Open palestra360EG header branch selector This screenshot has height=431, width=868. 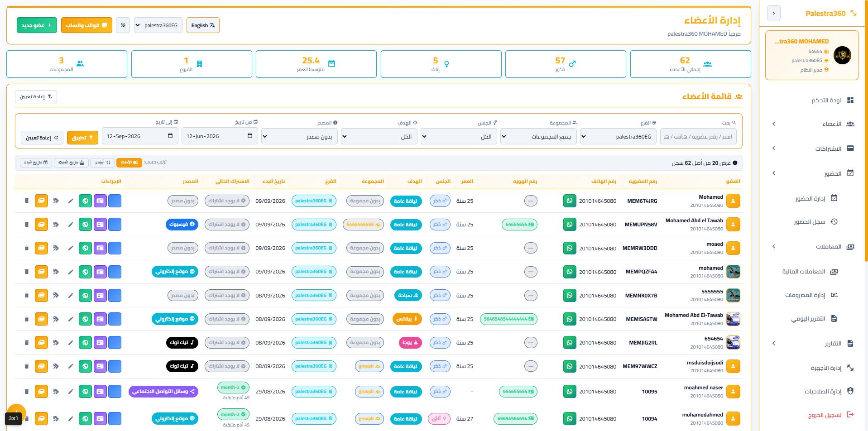point(158,25)
